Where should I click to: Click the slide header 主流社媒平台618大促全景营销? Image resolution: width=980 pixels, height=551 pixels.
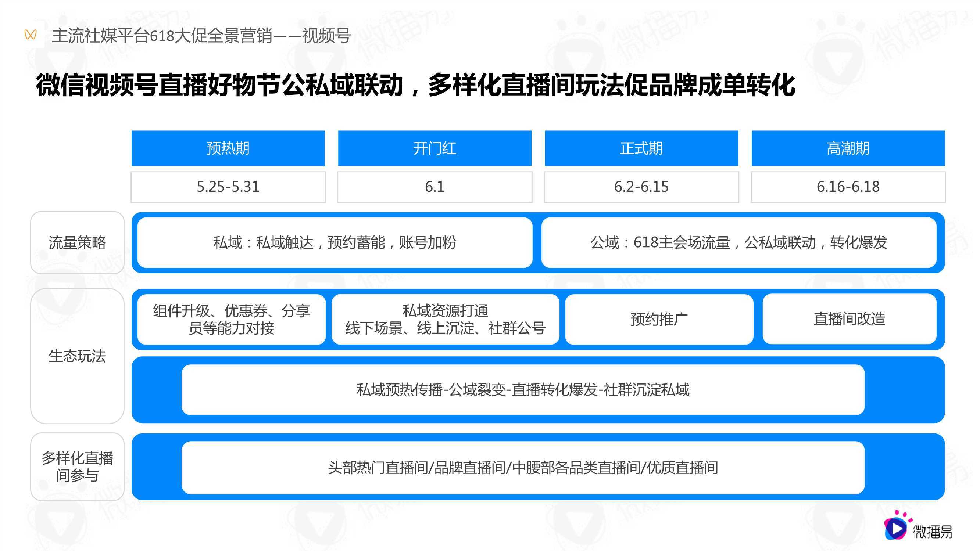pyautogui.click(x=201, y=36)
